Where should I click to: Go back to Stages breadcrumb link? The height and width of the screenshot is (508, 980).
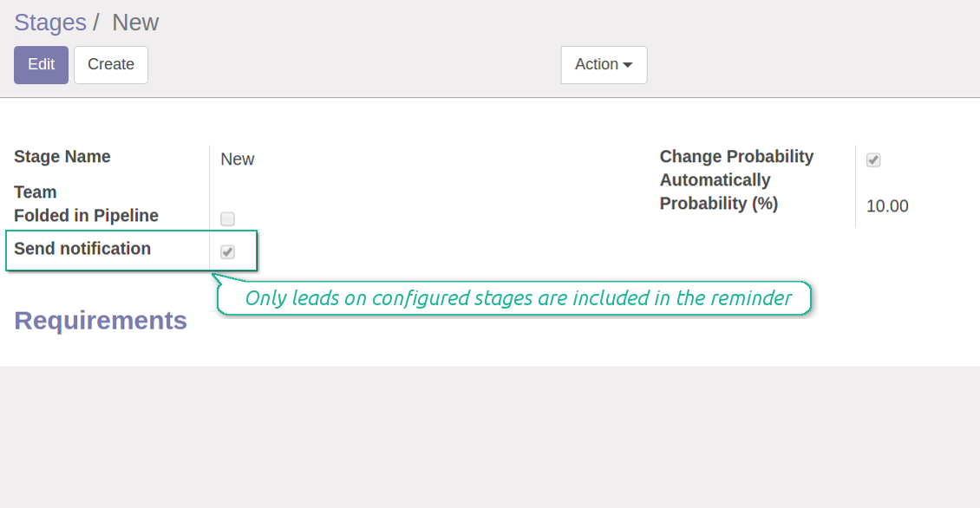tap(50, 23)
